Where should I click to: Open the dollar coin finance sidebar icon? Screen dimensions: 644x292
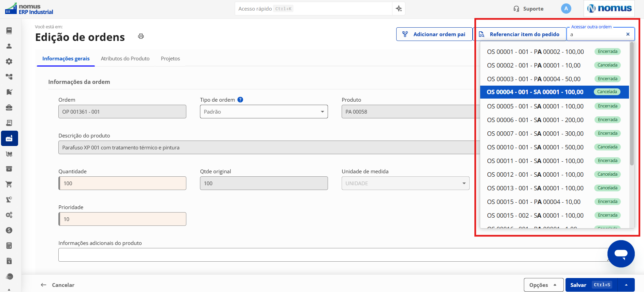(x=9, y=230)
